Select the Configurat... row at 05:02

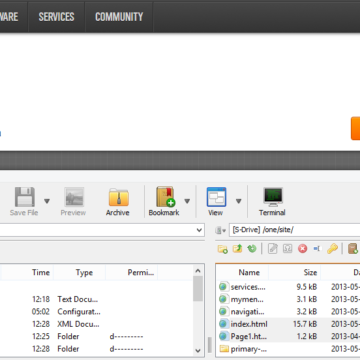coord(97,312)
